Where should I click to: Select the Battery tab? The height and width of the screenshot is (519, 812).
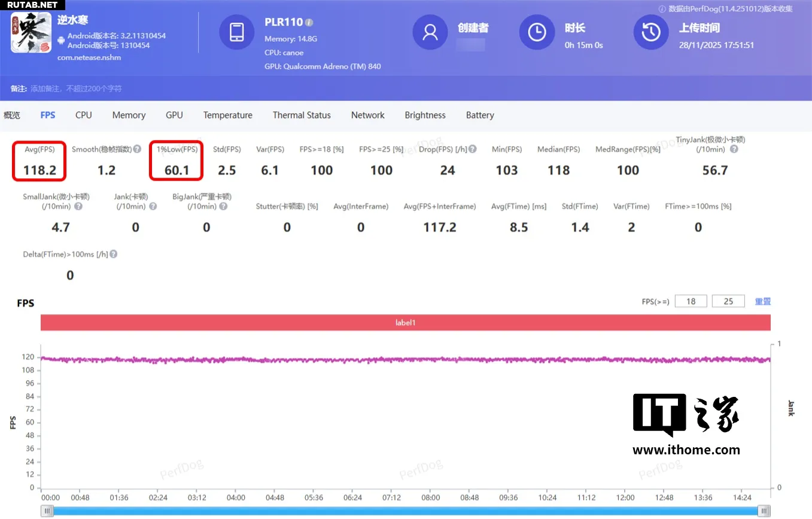[480, 115]
